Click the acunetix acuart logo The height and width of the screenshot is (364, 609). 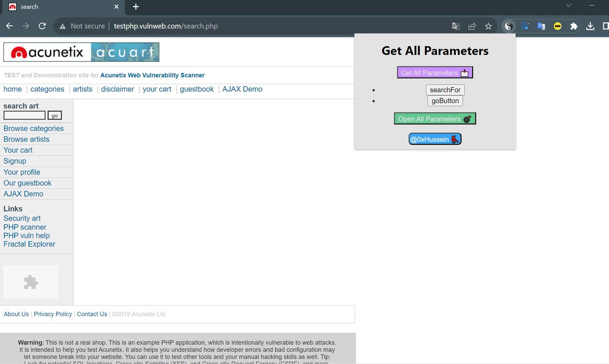pos(81,52)
